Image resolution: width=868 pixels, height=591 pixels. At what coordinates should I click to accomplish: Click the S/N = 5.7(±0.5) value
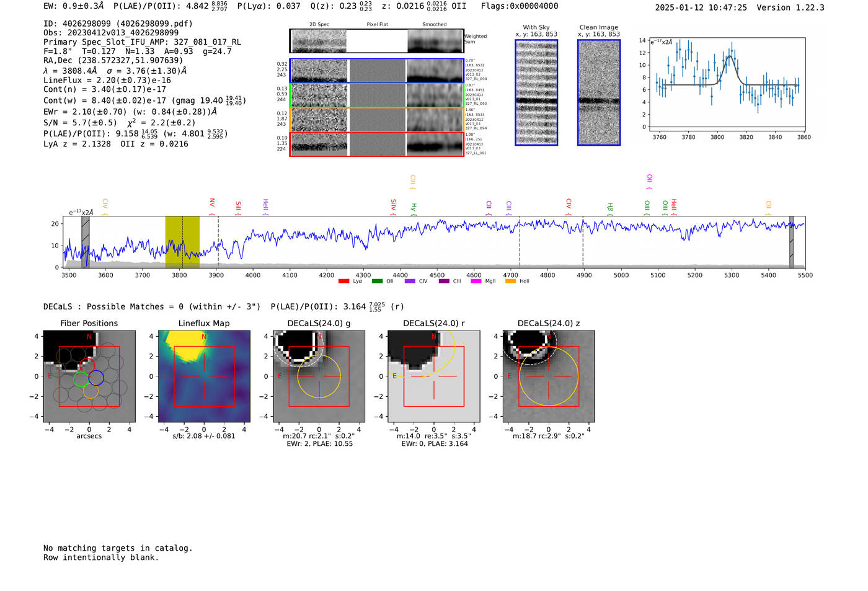80,123
